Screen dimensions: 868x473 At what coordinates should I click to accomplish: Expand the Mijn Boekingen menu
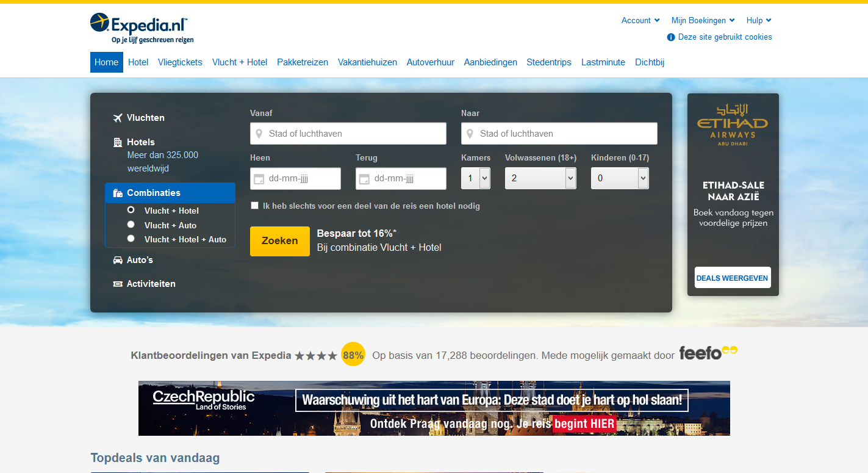703,20
